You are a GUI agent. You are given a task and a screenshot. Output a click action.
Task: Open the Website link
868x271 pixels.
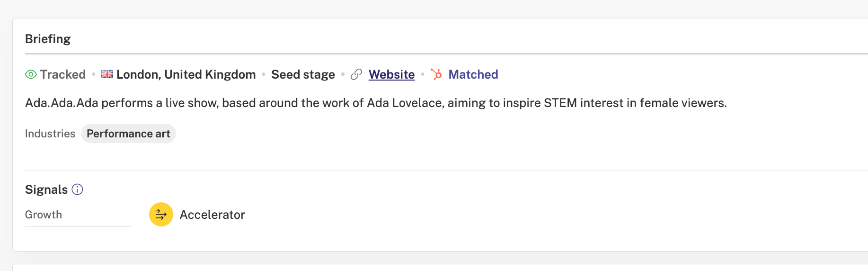(391, 74)
